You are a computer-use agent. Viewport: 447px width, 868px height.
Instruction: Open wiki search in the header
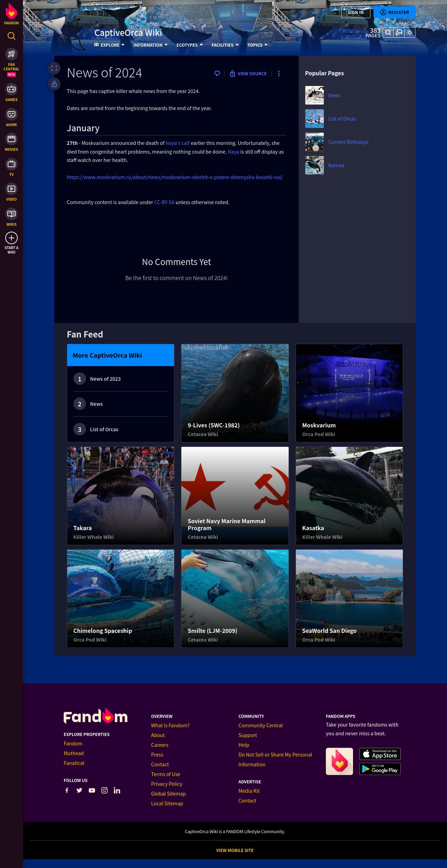pyautogui.click(x=388, y=32)
